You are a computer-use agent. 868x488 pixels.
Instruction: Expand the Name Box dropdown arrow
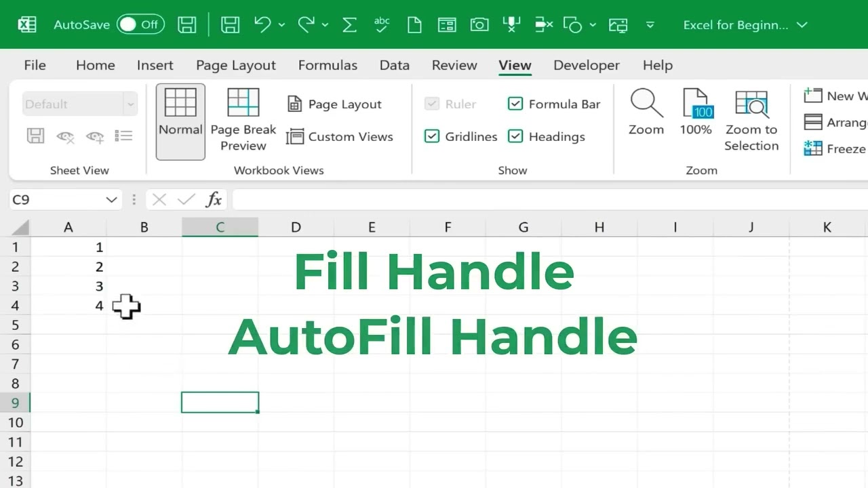click(112, 200)
